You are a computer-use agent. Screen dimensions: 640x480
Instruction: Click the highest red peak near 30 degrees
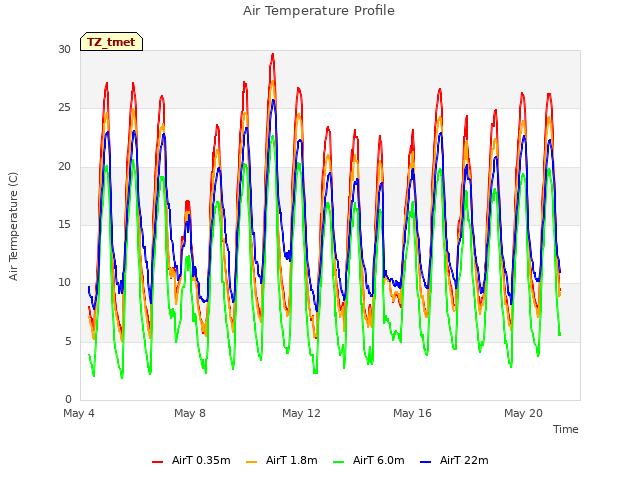[273, 55]
